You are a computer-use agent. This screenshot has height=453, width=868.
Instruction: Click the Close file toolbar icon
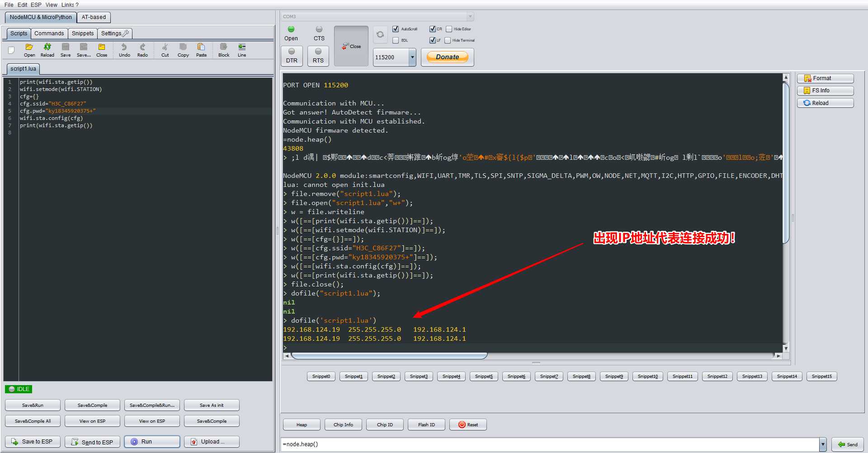(102, 50)
